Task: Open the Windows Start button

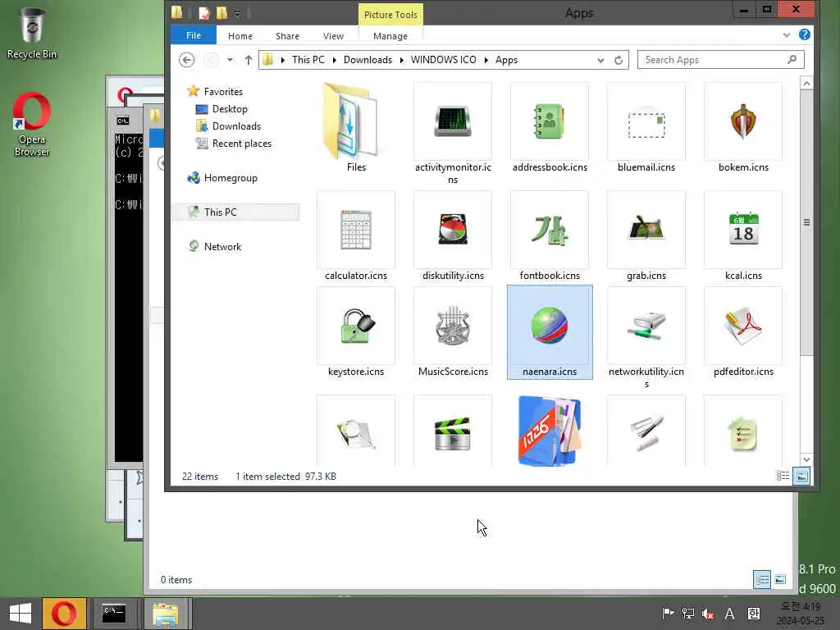Action: [21, 614]
